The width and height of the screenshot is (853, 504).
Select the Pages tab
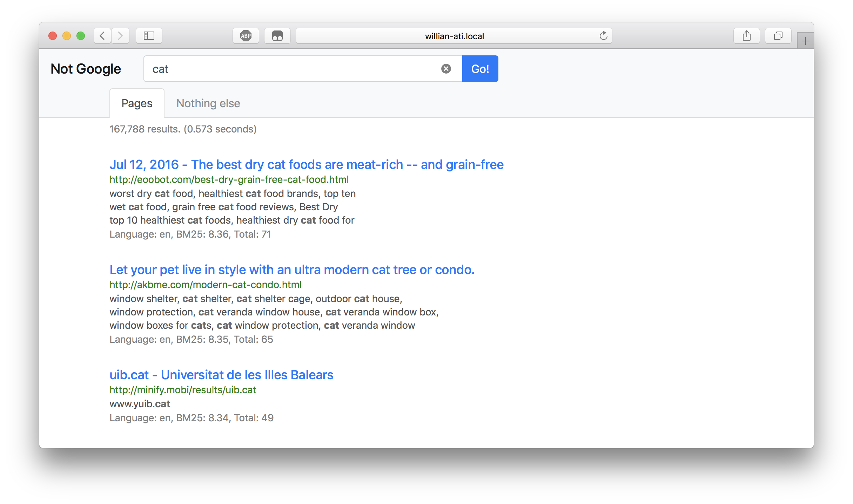point(137,103)
